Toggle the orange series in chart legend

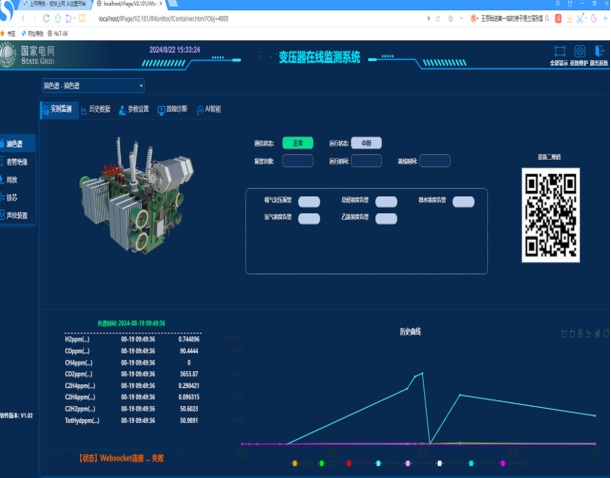click(294, 463)
